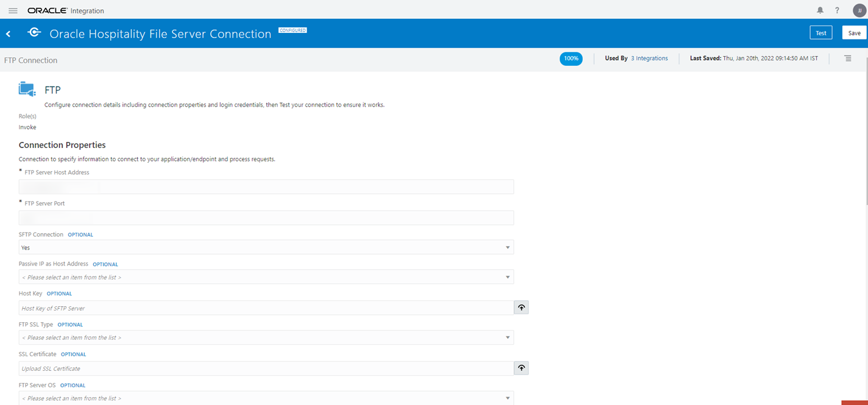Click the Connection Properties heading
The image size is (868, 405).
tap(62, 145)
